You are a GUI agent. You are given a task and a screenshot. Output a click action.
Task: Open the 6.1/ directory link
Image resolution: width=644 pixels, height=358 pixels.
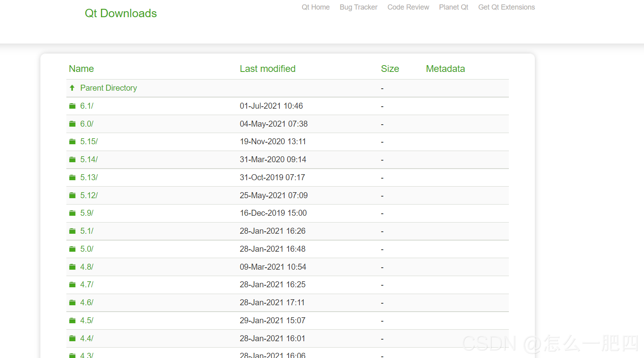(x=87, y=106)
